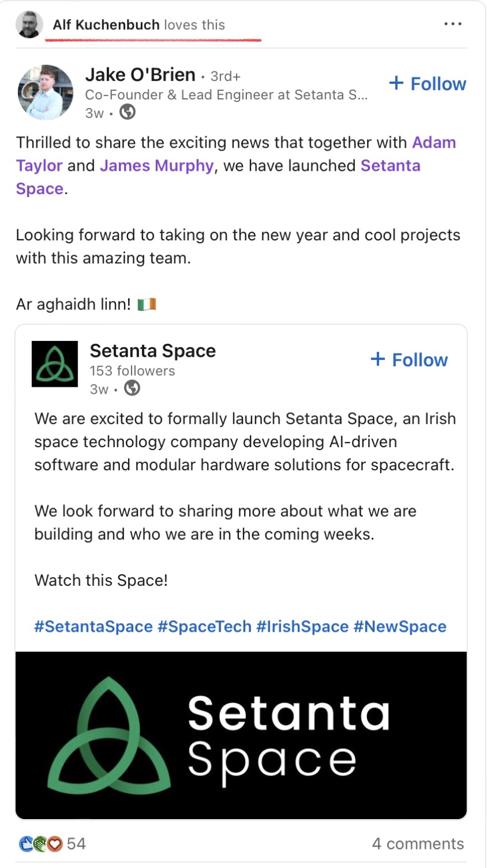Open the 4 comments link
The image size is (487, 868).
pyautogui.click(x=418, y=844)
